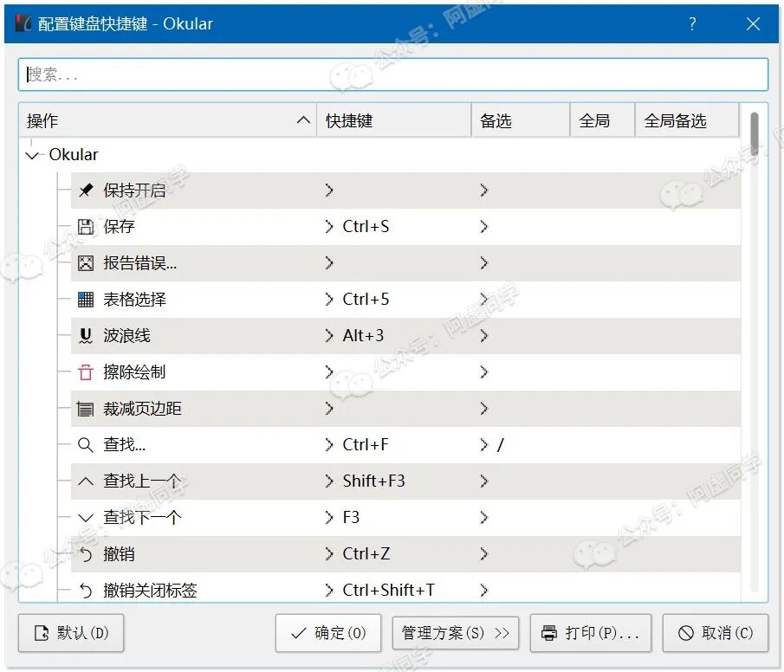Cancel with the 取消(C) button
Image resolution: width=784 pixels, height=672 pixels.
point(716,634)
